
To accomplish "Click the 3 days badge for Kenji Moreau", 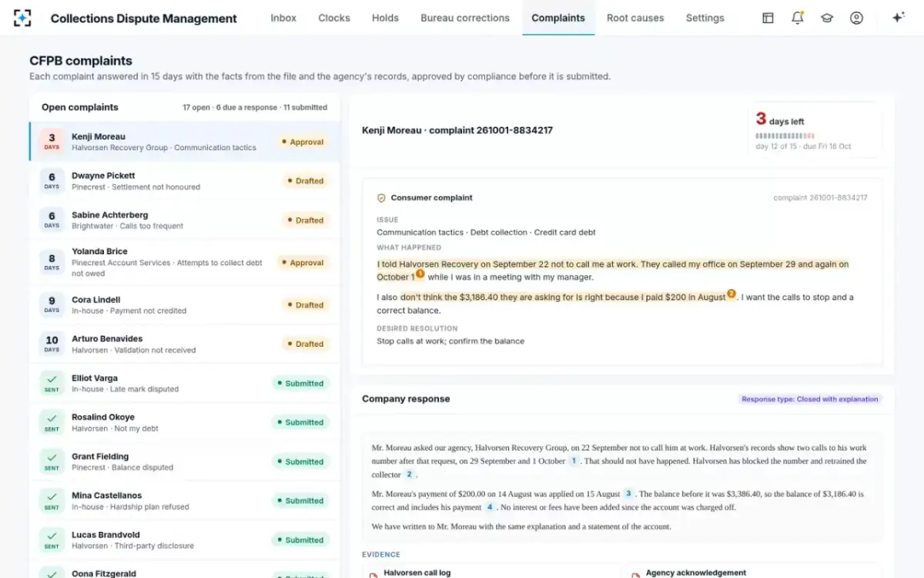I will (x=52, y=142).
